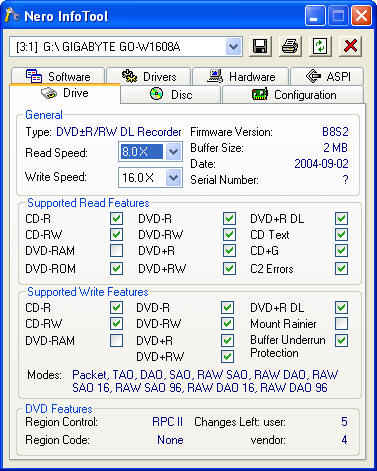
Task: Toggle DVD-R read feature checkbox
Action: (x=229, y=219)
